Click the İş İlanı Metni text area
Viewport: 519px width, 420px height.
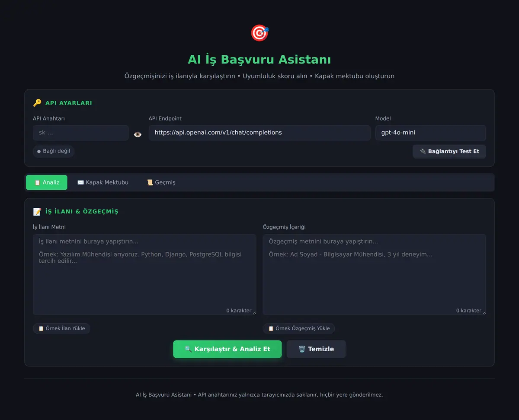tap(144, 274)
